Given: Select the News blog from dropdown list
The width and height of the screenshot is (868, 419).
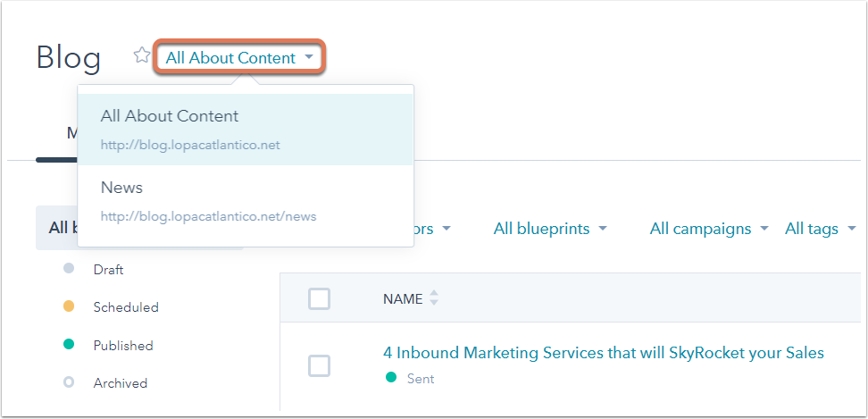Looking at the screenshot, I should coord(246,201).
